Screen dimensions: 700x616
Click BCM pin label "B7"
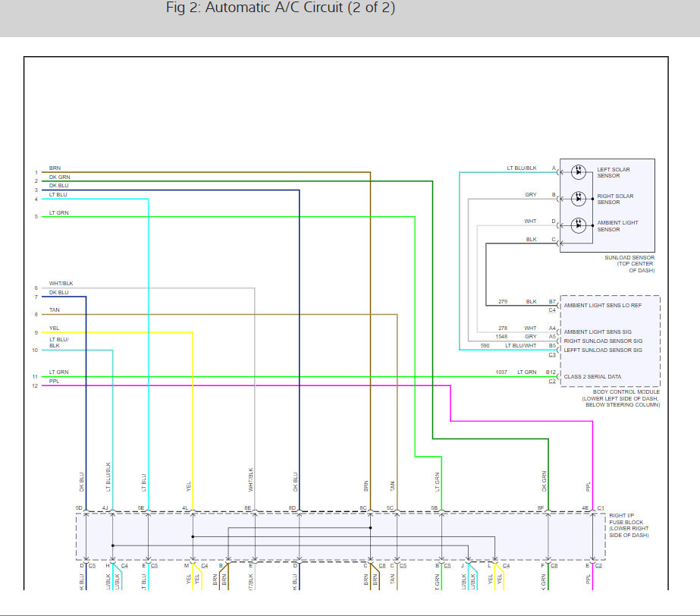(552, 301)
